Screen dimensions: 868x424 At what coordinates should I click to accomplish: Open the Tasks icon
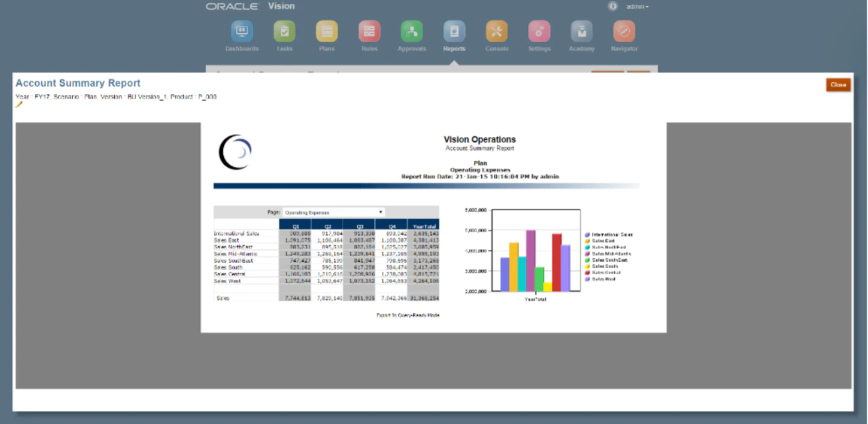click(284, 31)
